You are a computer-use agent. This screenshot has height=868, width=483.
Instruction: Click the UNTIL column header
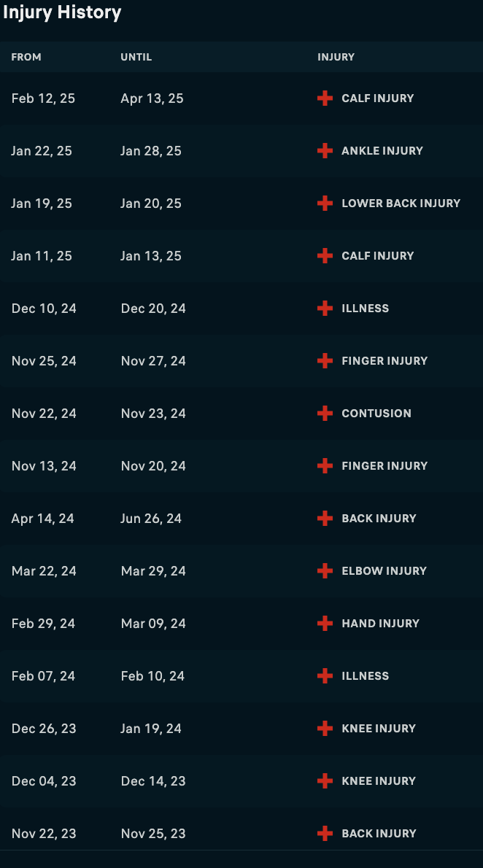[x=136, y=57]
